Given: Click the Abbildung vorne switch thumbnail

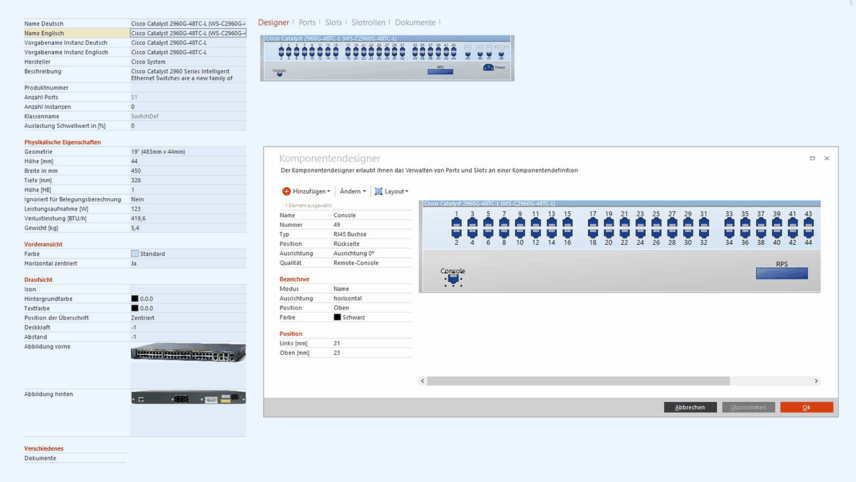Looking at the screenshot, I should (x=188, y=352).
